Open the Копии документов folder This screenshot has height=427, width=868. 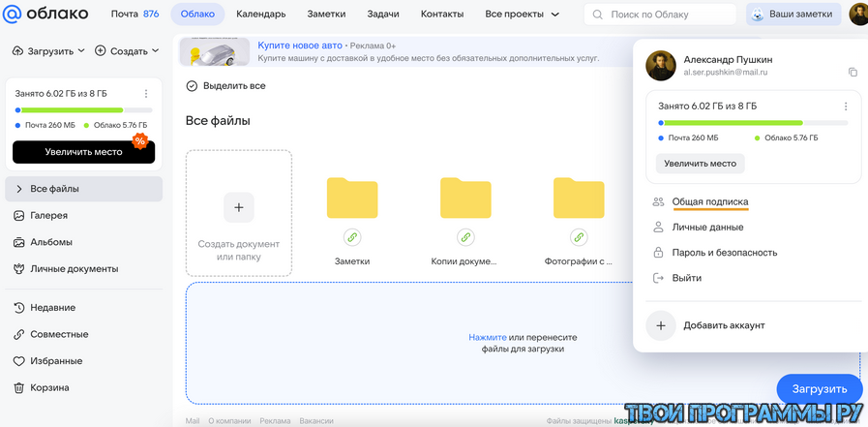point(464,198)
